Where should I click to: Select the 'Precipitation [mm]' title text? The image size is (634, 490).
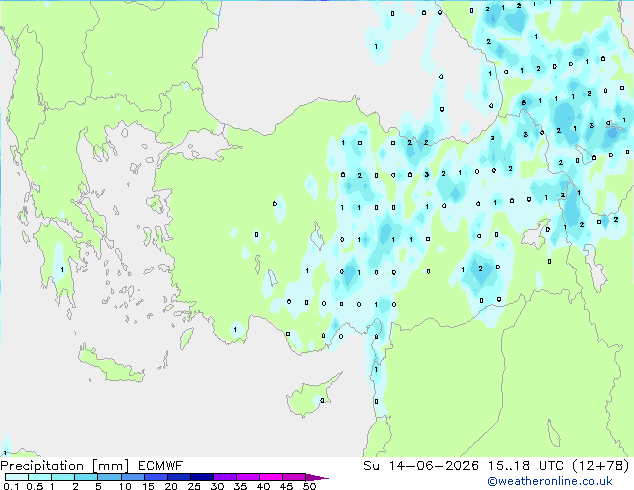pos(65,466)
